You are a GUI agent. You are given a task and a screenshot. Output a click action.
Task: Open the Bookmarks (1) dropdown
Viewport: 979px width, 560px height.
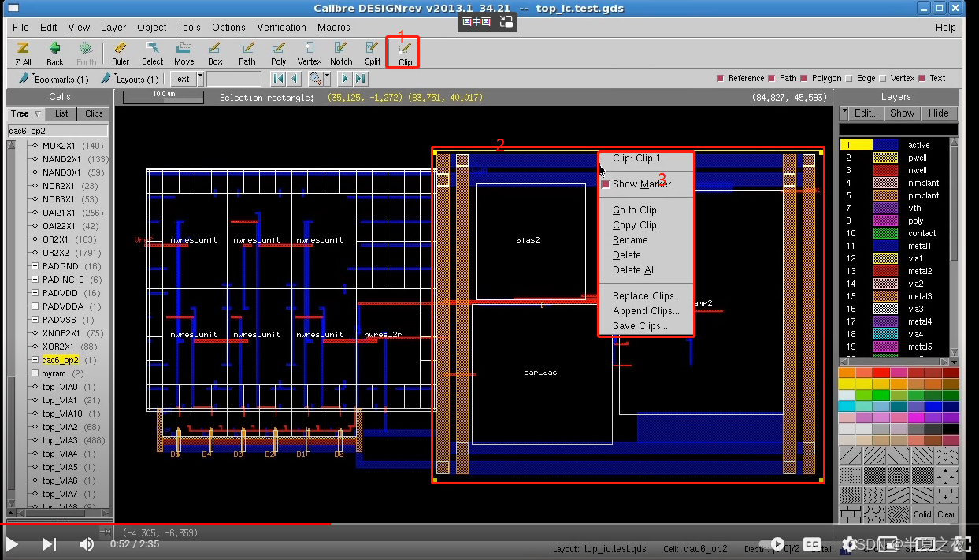tap(54, 79)
